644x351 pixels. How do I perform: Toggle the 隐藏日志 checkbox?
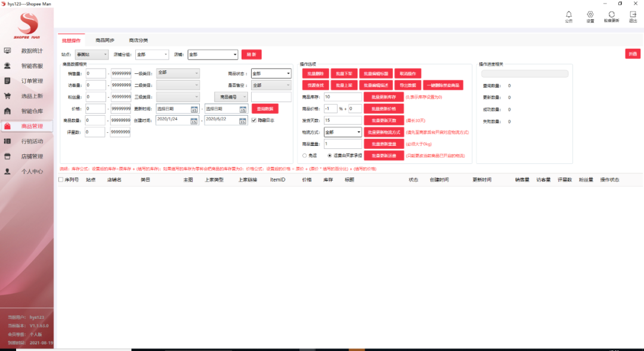pos(254,120)
